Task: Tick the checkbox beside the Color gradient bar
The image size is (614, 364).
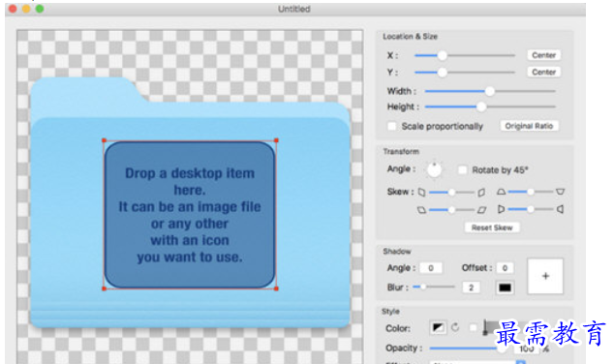Action: pyautogui.click(x=473, y=327)
